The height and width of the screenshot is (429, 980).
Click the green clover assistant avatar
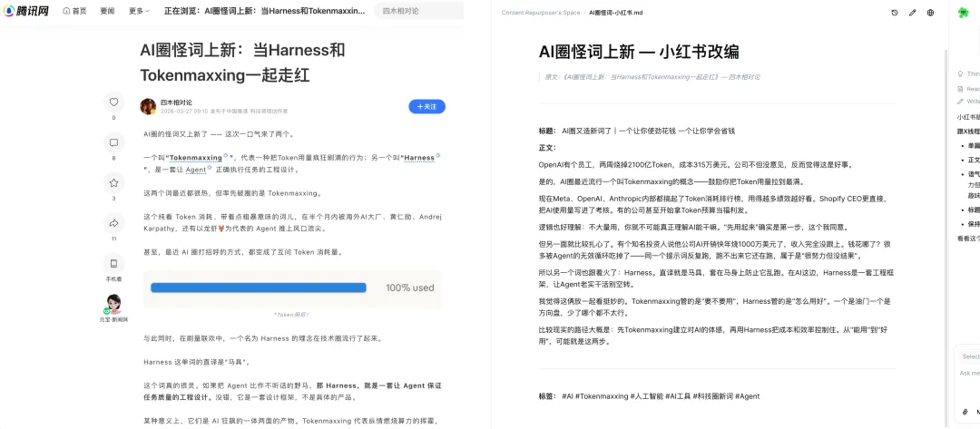pyautogui.click(x=964, y=13)
